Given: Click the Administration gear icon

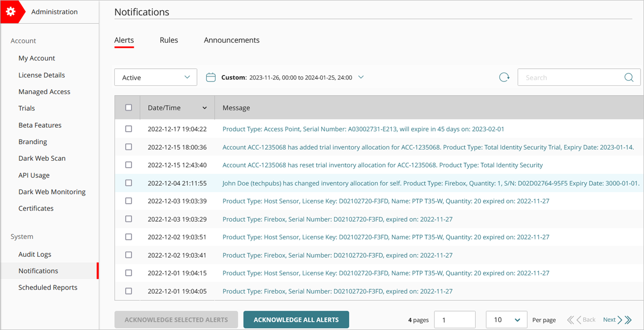Looking at the screenshot, I should (11, 11).
